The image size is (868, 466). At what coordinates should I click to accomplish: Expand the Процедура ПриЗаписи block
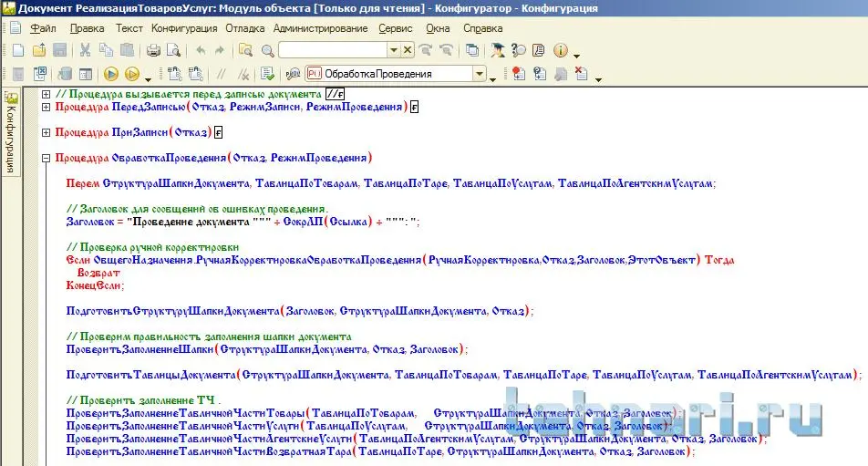(46, 132)
